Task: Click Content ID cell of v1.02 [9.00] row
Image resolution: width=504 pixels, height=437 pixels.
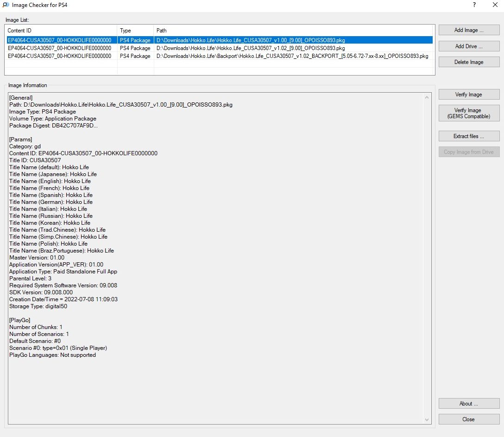Action: coord(59,48)
